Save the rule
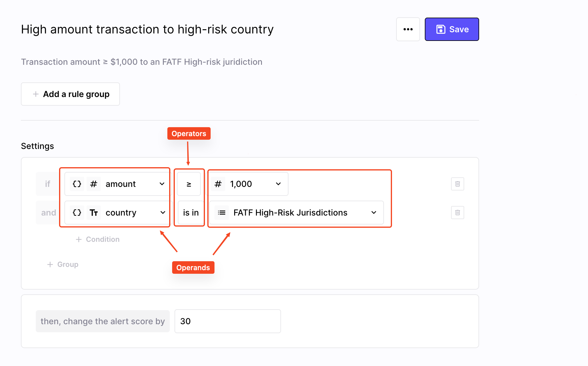The width and height of the screenshot is (588, 366). point(452,29)
